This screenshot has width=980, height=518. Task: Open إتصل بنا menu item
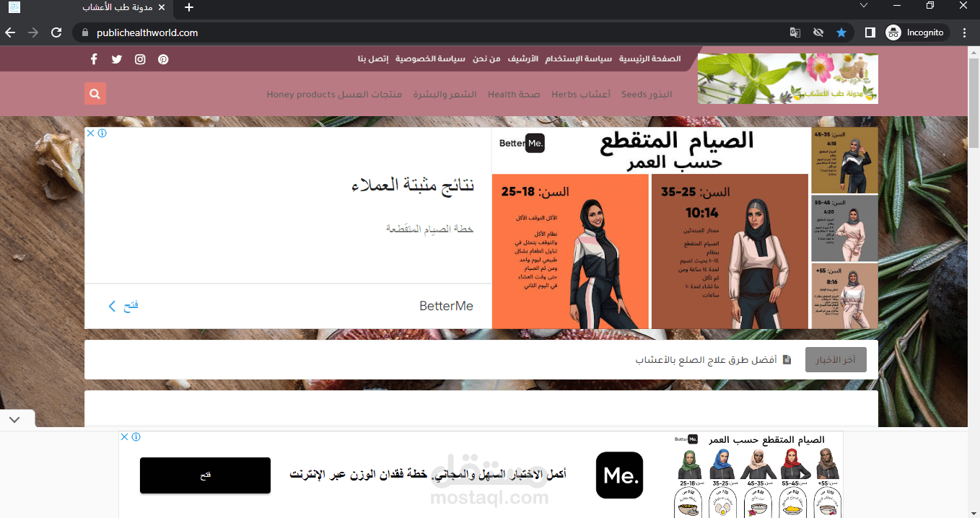(373, 58)
